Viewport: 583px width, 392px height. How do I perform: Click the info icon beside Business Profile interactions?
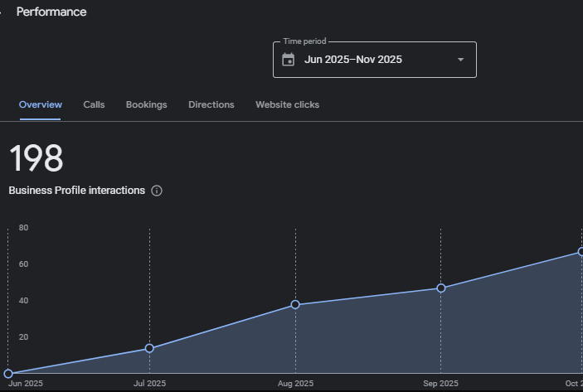(x=157, y=191)
